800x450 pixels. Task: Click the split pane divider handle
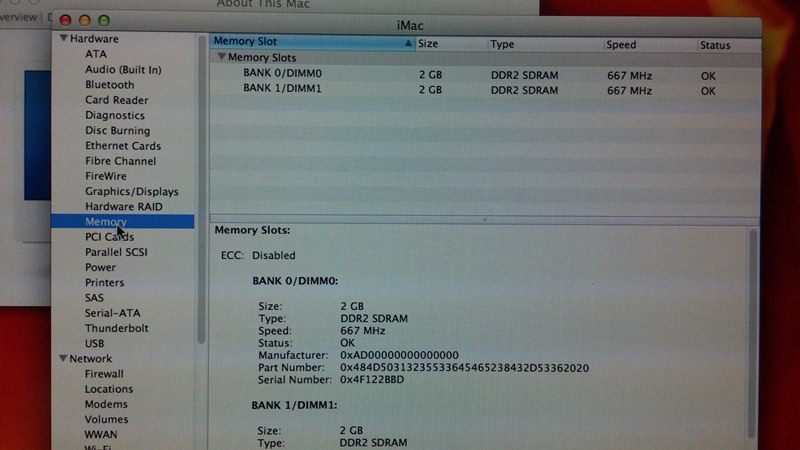(484, 220)
